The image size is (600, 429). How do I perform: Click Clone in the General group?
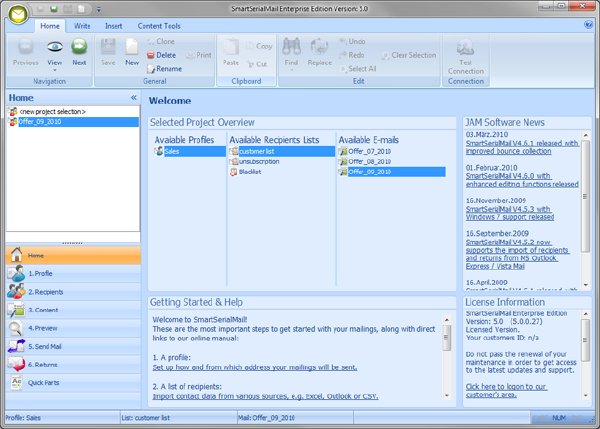[161, 41]
